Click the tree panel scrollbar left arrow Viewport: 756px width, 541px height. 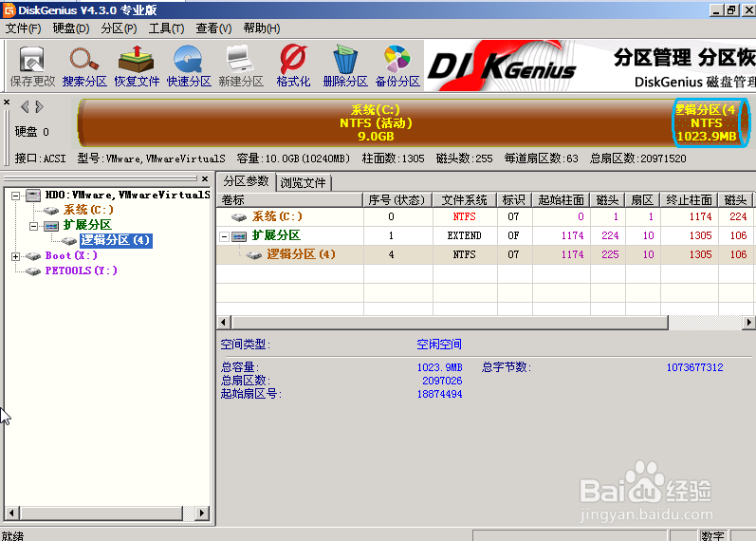pos(11,513)
